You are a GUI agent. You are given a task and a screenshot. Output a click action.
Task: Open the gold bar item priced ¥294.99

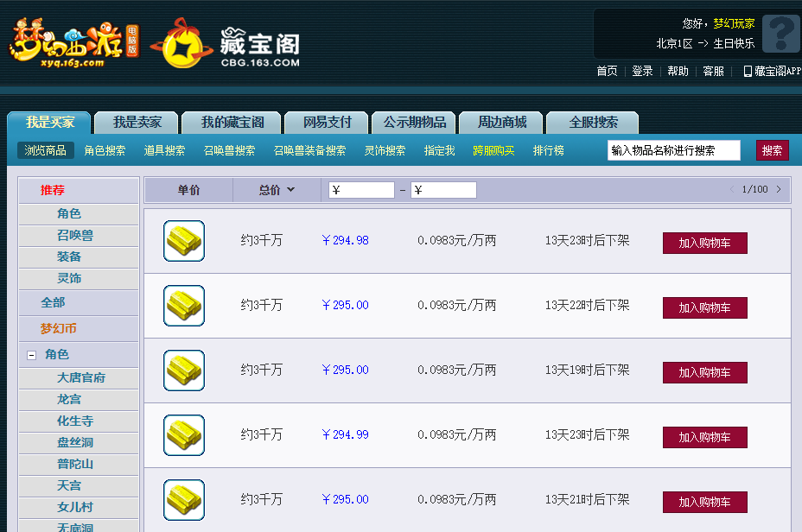pyautogui.click(x=184, y=435)
